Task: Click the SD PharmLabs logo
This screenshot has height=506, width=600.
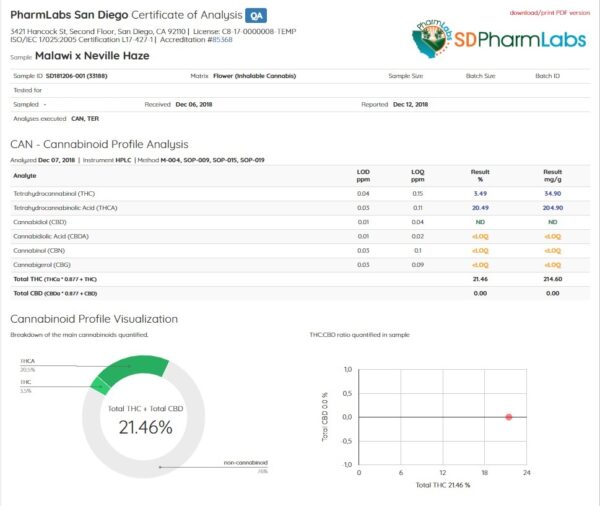Action: pos(499,38)
